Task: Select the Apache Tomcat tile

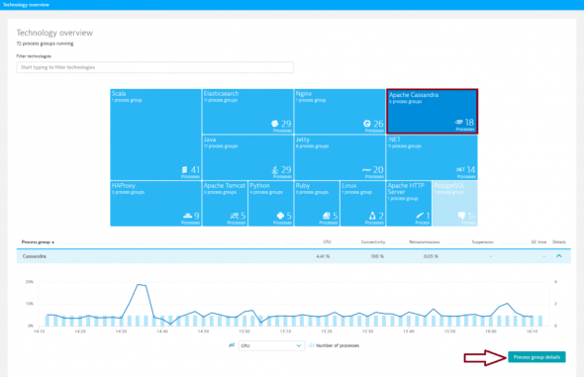Action: (x=225, y=203)
